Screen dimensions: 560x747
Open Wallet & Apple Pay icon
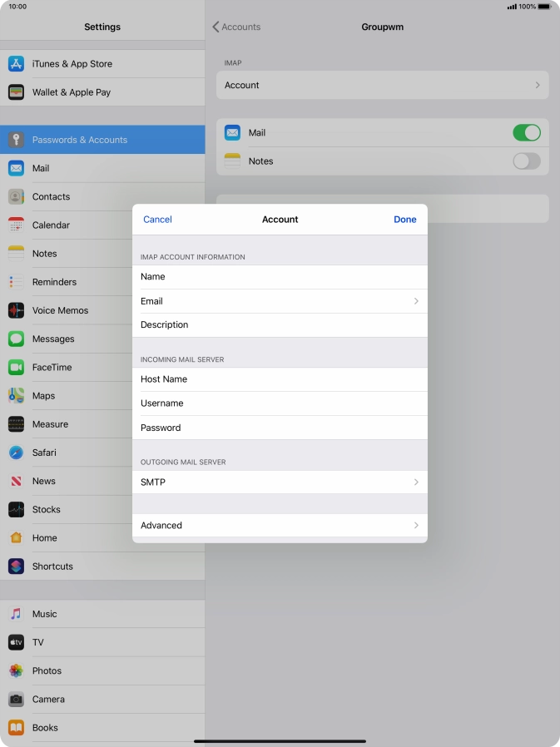[x=16, y=92]
